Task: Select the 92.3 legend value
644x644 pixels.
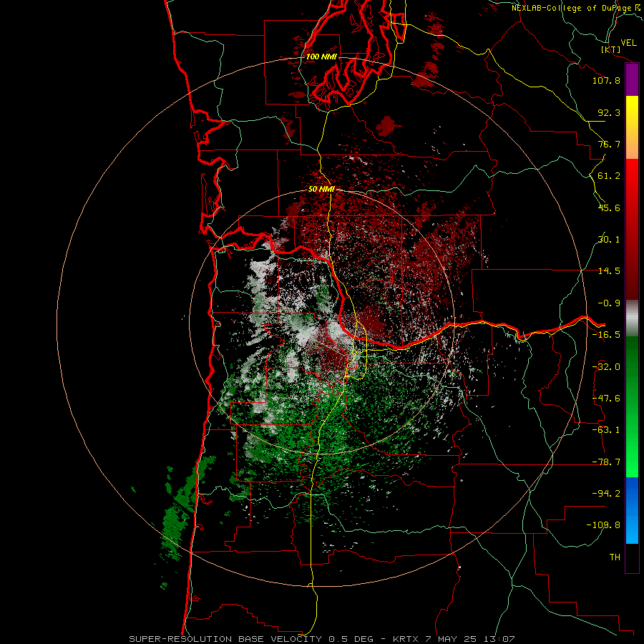Action: 609,112
